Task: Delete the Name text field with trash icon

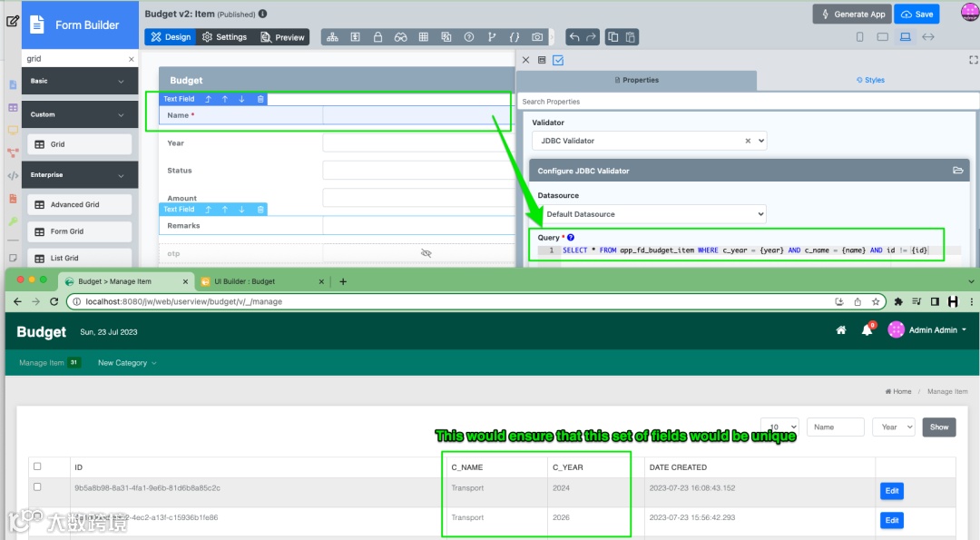Action: coord(260,99)
